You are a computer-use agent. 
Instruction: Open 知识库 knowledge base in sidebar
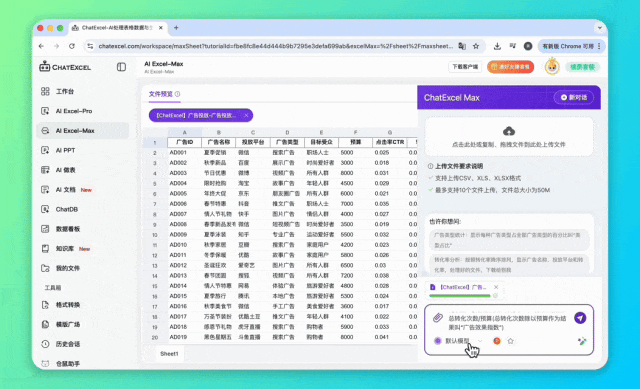click(64, 249)
